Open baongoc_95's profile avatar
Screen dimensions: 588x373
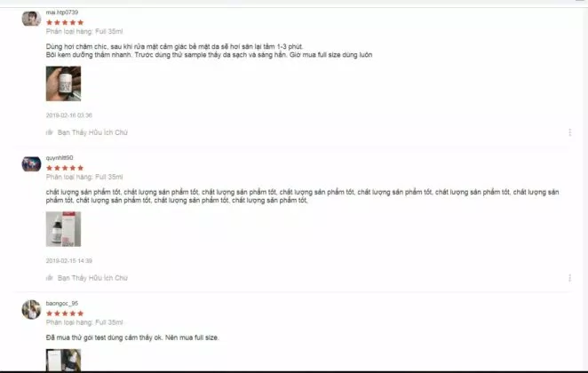[31, 310]
